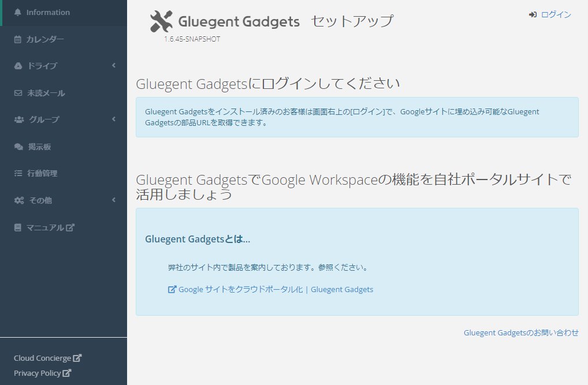588x385 pixels.
Task: Click the sign-in arrow icon beside ログイン
Action: point(533,14)
